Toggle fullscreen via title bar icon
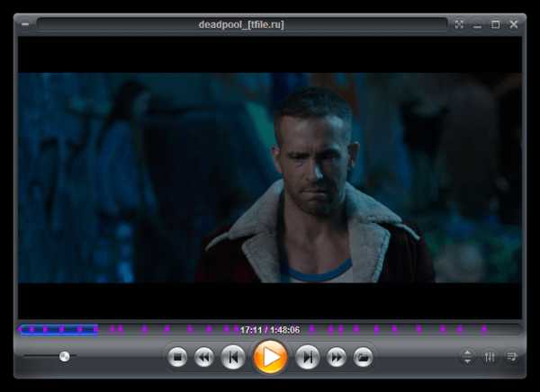540x392 pixels. (x=459, y=25)
